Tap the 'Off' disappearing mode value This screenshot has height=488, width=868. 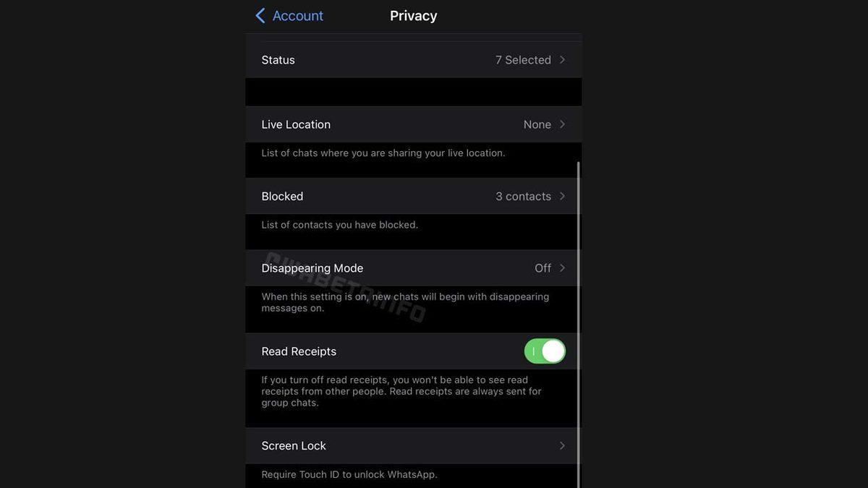(542, 268)
